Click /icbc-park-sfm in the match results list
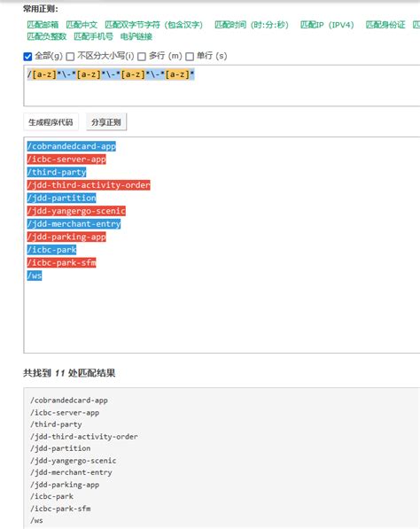 pyautogui.click(x=60, y=509)
